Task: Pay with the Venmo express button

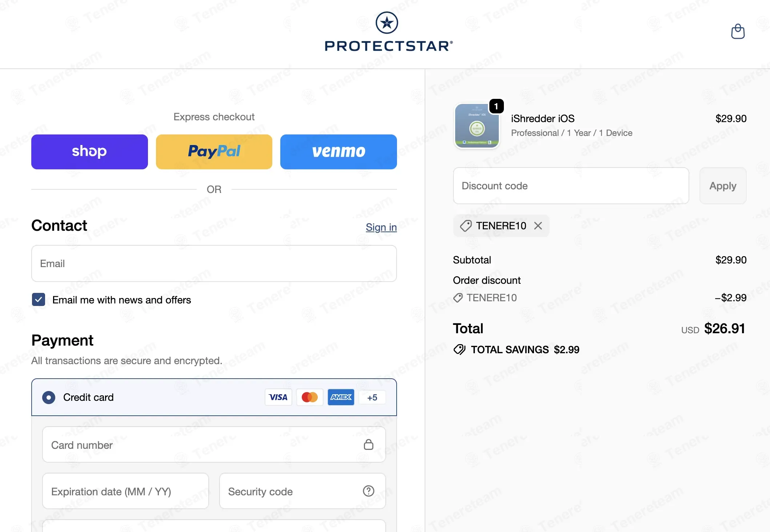Action: [338, 152]
